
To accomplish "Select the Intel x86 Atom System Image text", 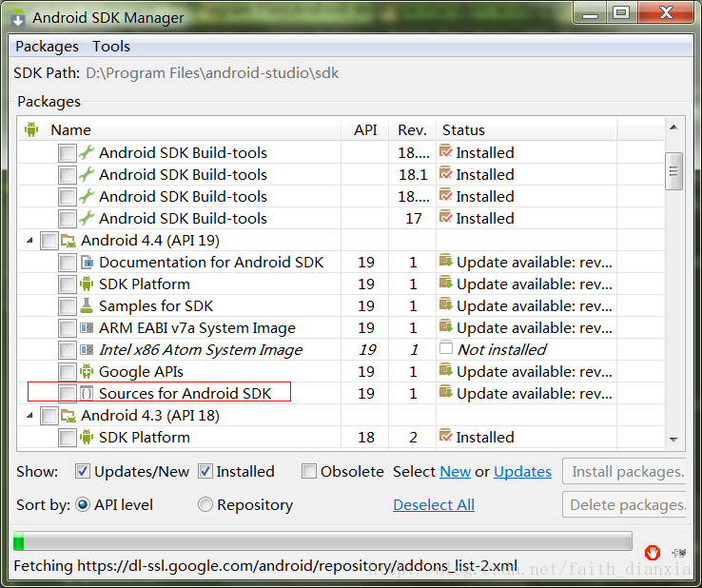I will pos(201,350).
